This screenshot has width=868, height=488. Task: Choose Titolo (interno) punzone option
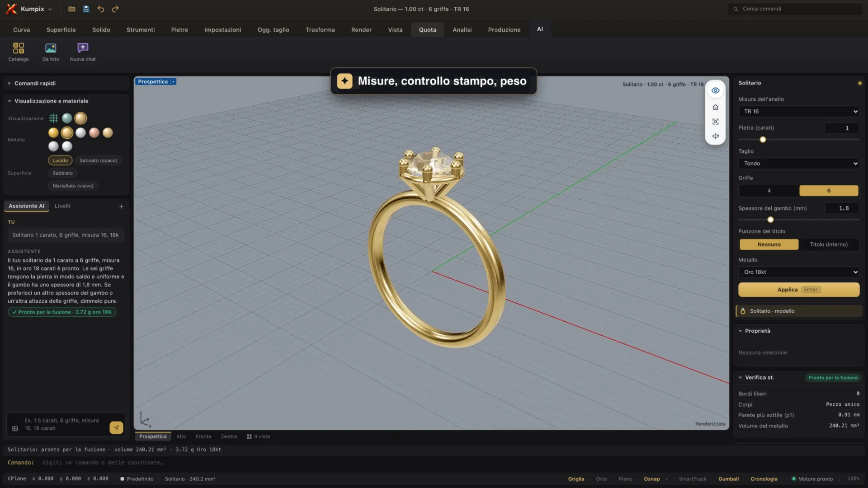(x=829, y=244)
